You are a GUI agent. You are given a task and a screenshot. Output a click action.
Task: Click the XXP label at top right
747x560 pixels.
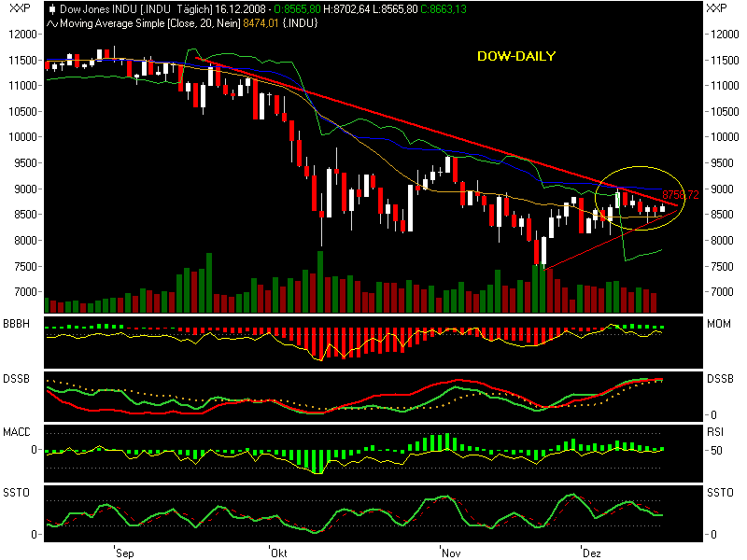pos(717,8)
